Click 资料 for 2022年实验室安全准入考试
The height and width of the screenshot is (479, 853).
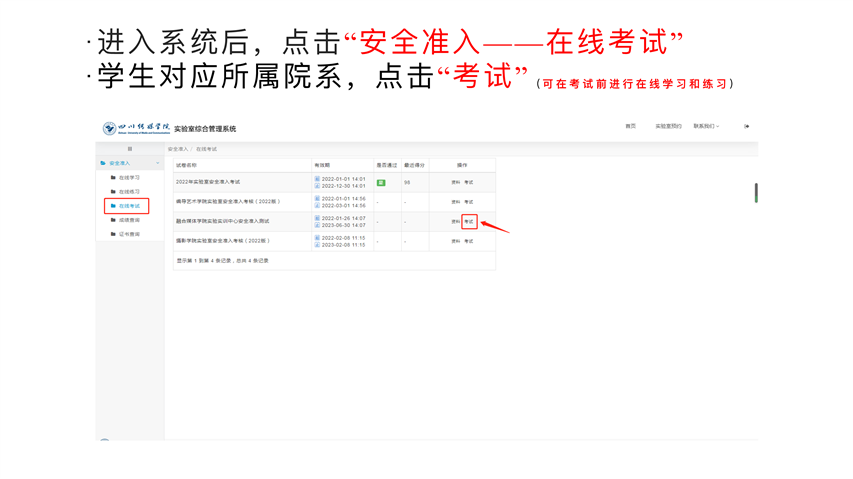455,183
